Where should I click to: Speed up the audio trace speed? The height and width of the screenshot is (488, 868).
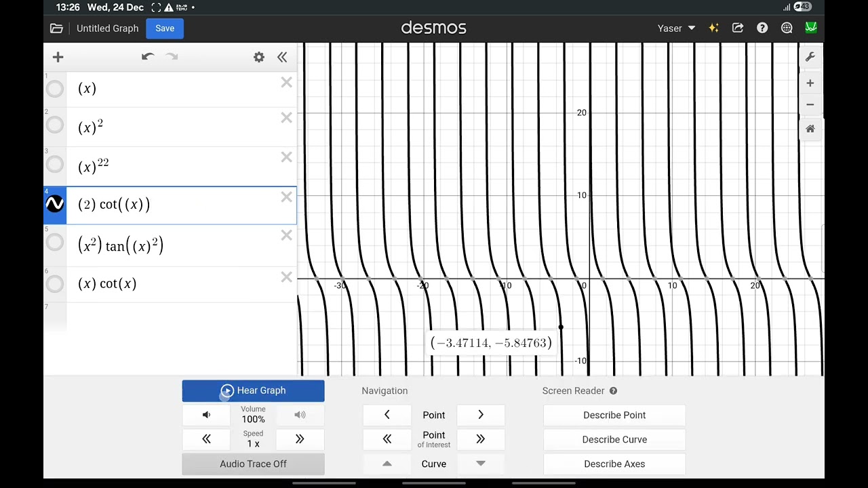(x=300, y=439)
